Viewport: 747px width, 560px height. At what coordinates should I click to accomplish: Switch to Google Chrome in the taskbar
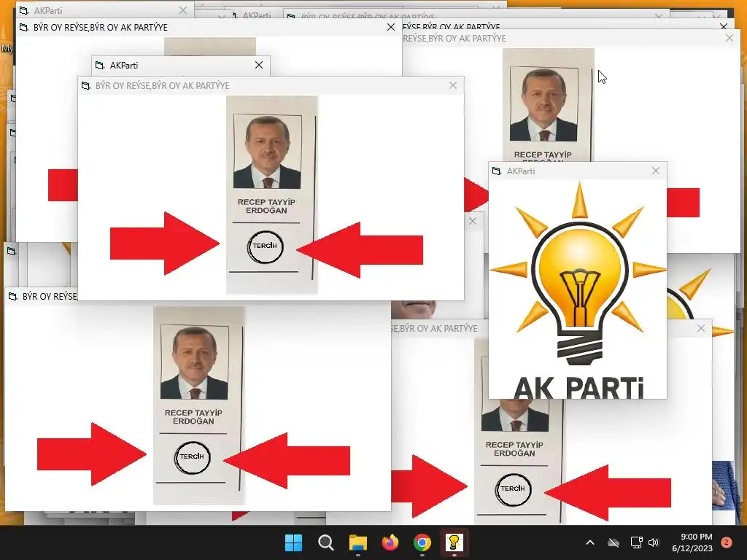[422, 542]
